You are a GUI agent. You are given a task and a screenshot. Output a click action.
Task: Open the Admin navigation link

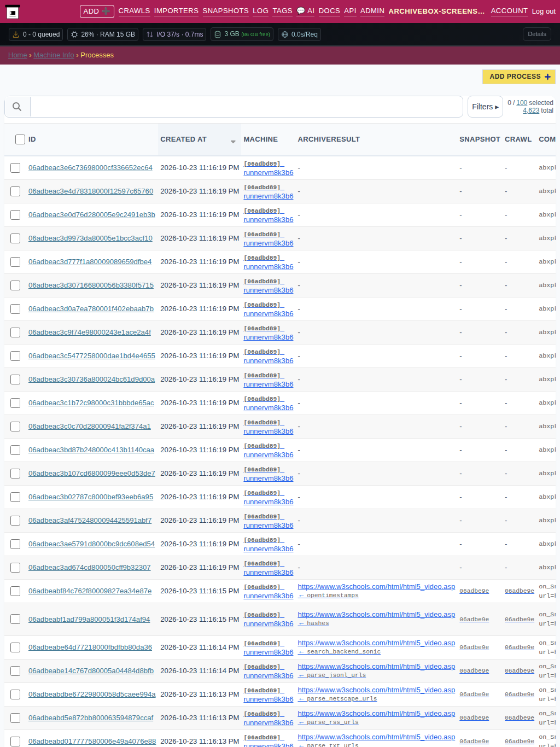pos(372,11)
